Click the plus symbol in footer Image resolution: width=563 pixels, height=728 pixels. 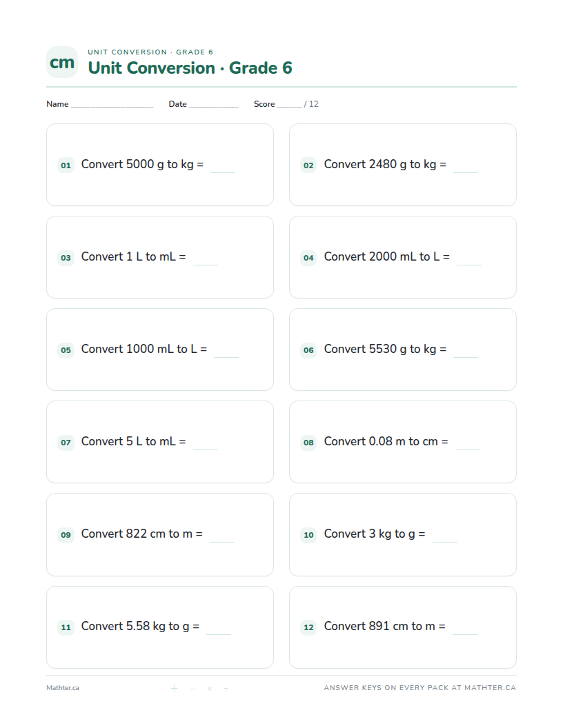[x=174, y=688]
